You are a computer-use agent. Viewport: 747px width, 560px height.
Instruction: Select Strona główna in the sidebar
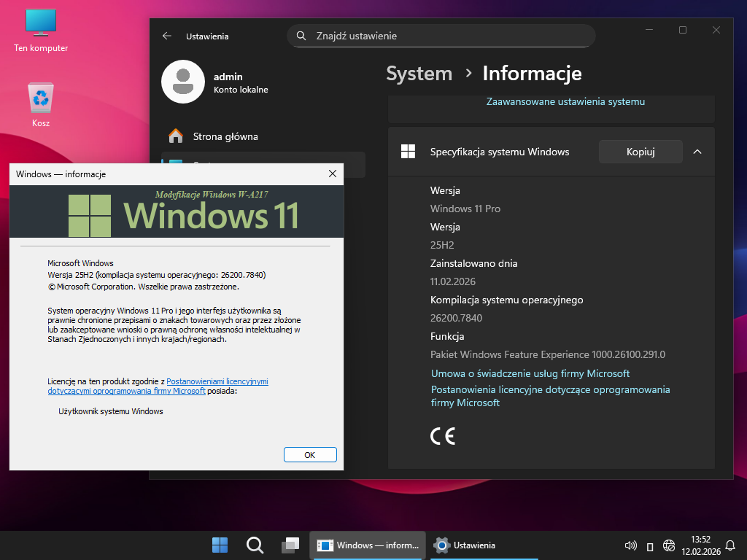(225, 136)
